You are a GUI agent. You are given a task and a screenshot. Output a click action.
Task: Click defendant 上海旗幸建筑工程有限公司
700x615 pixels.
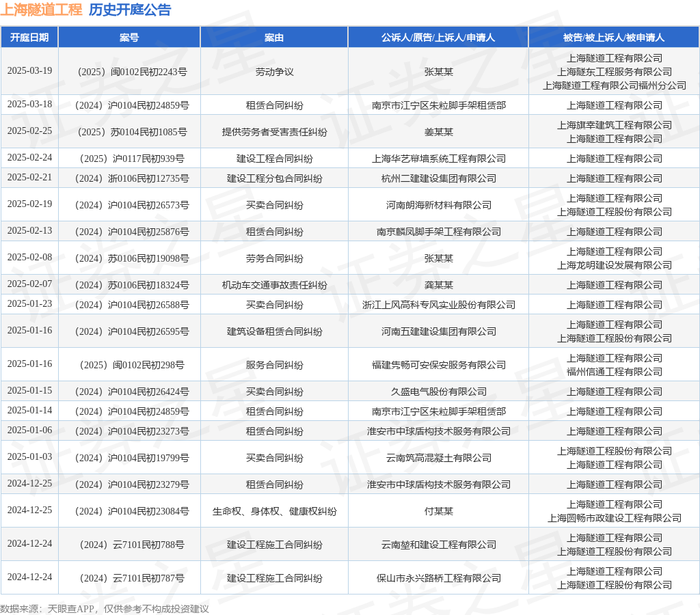(614, 126)
